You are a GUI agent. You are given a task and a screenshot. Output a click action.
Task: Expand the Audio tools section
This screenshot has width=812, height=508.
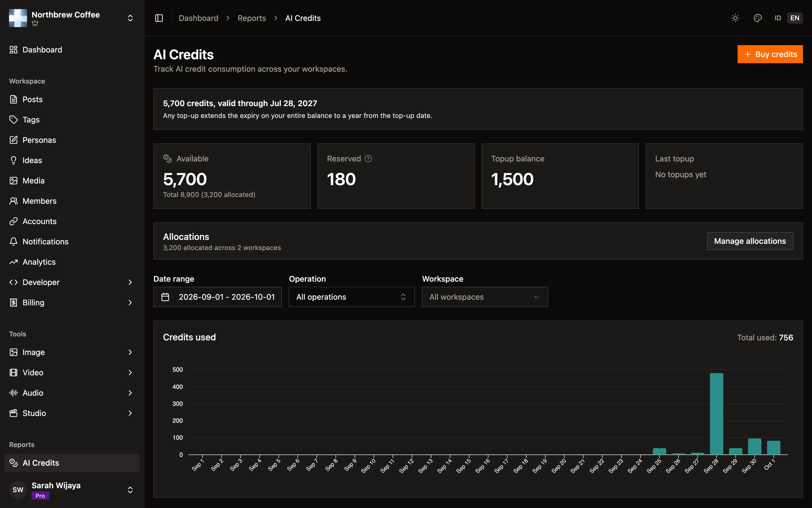(x=72, y=393)
